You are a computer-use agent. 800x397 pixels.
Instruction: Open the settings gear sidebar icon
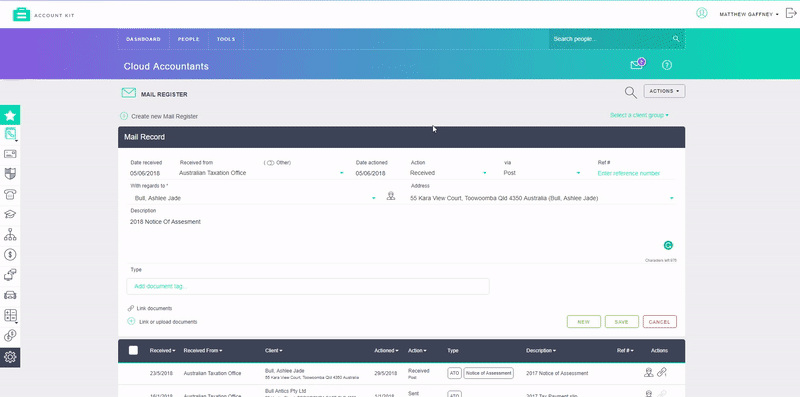click(10, 357)
